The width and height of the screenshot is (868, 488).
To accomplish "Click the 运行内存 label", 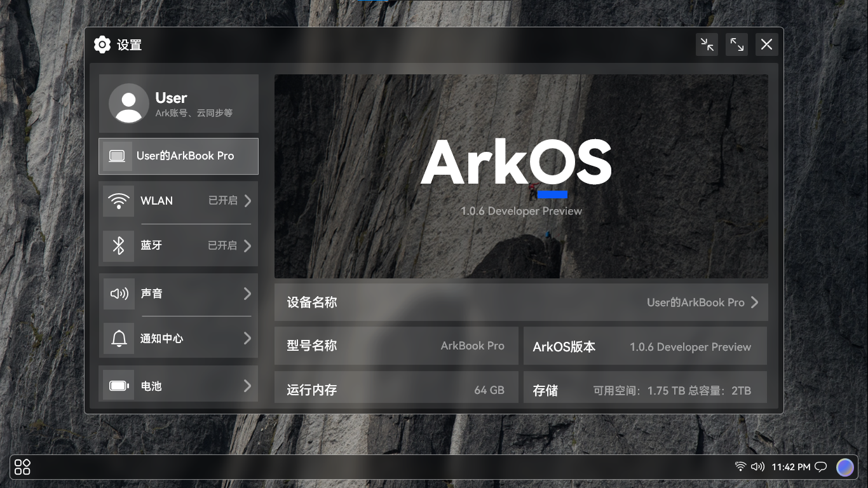I will click(x=312, y=390).
